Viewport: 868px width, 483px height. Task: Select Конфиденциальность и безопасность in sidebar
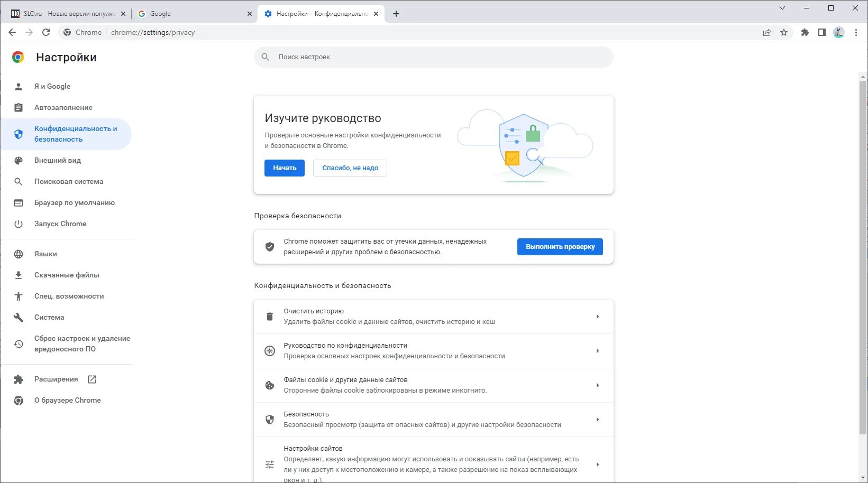pos(66,134)
